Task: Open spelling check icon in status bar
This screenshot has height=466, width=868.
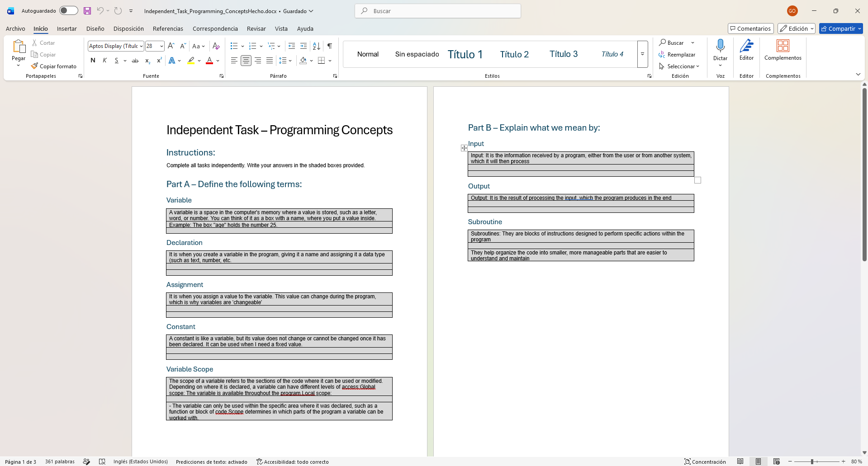Action: 102,461
